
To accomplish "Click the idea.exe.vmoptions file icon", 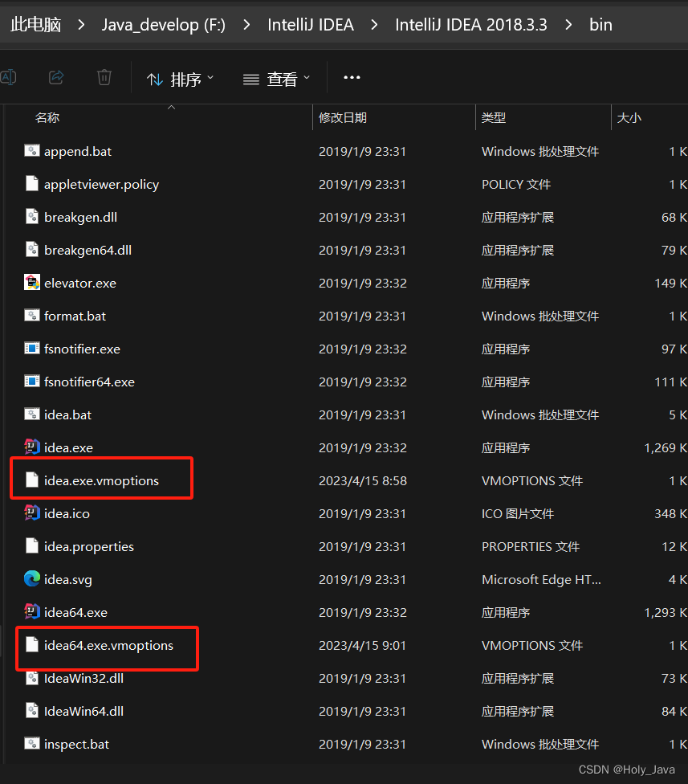I will click(x=32, y=480).
